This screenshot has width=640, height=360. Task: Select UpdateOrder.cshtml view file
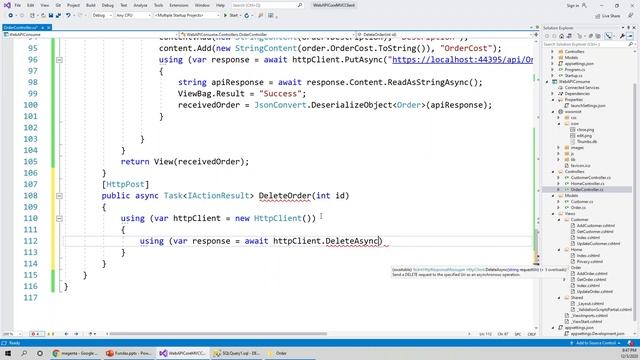point(594,292)
